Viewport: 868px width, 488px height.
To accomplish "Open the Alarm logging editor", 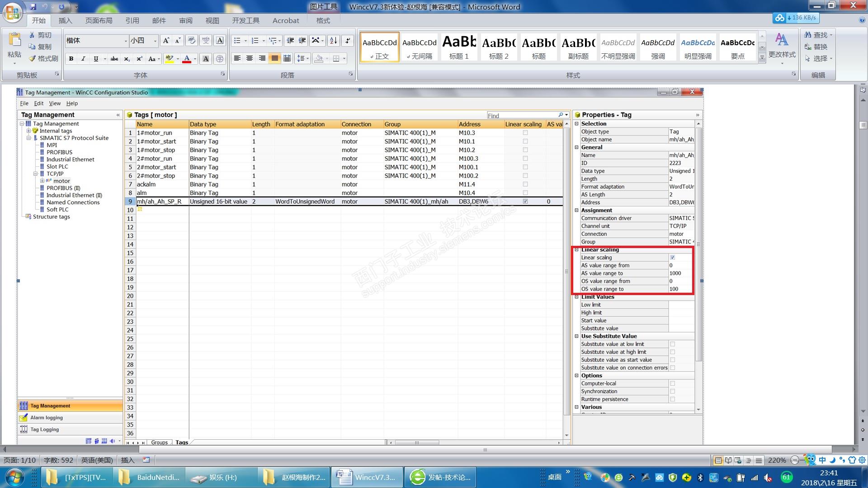I will click(x=46, y=418).
